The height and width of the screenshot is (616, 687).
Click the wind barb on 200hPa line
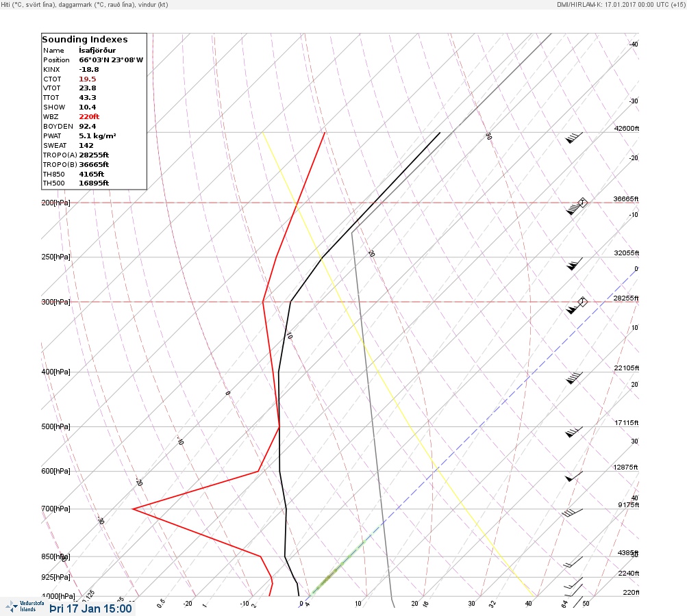[575, 209]
